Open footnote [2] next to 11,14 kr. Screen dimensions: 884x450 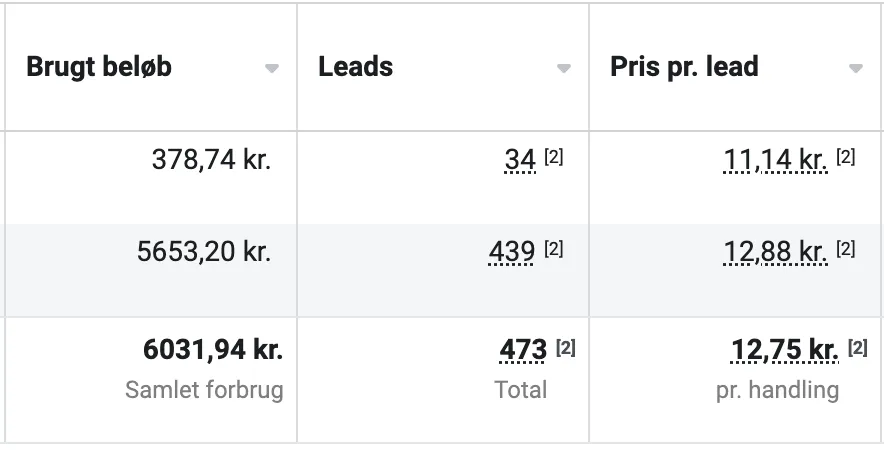pyautogui.click(x=846, y=157)
